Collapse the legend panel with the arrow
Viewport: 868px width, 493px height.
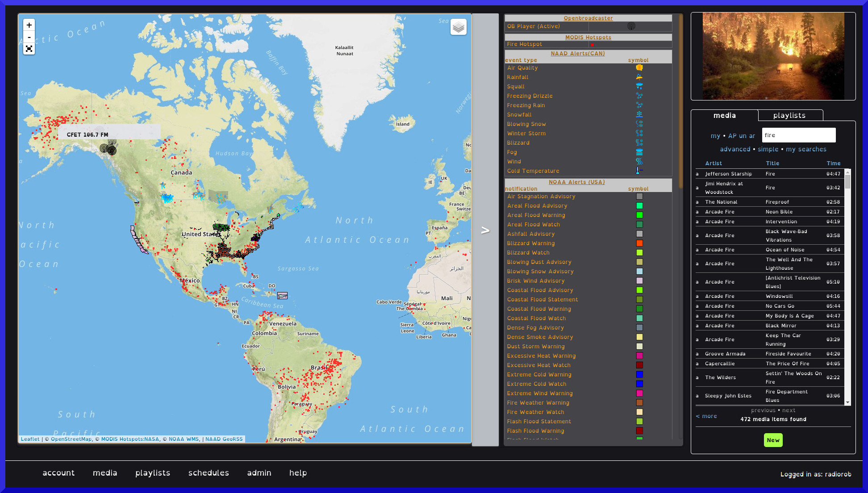coord(485,230)
